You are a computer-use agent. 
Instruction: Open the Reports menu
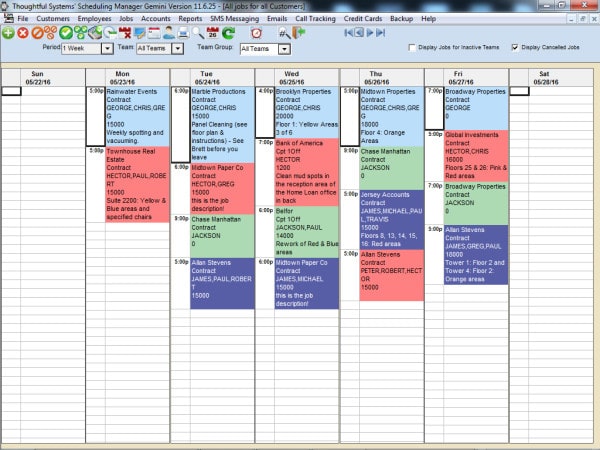[x=190, y=19]
